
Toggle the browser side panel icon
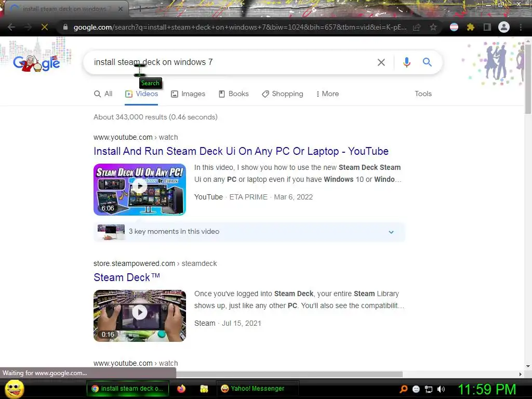487,27
